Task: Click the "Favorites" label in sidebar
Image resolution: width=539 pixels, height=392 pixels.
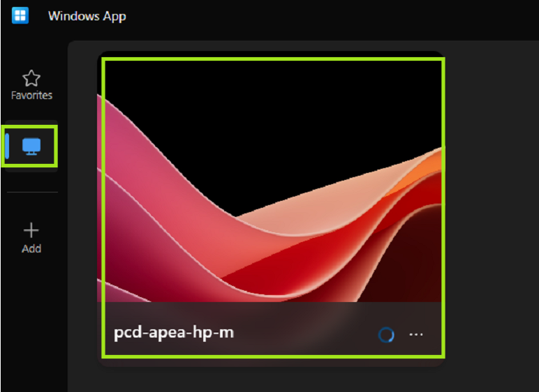Action: click(31, 96)
